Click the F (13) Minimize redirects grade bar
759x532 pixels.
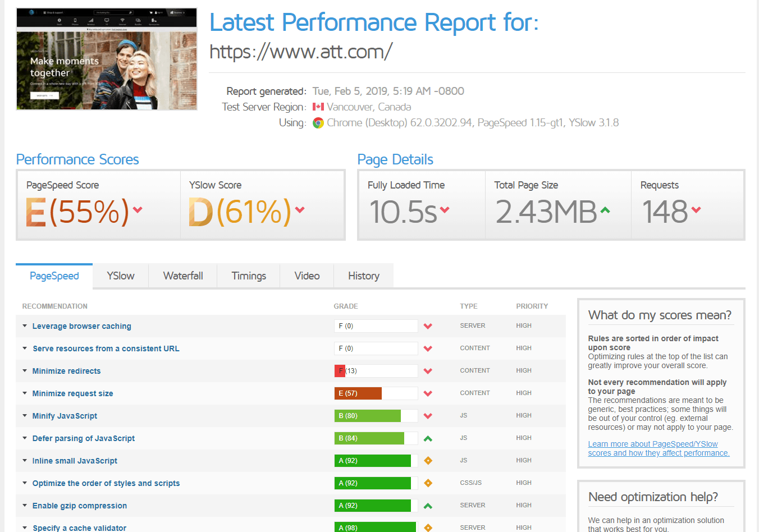[376, 371]
